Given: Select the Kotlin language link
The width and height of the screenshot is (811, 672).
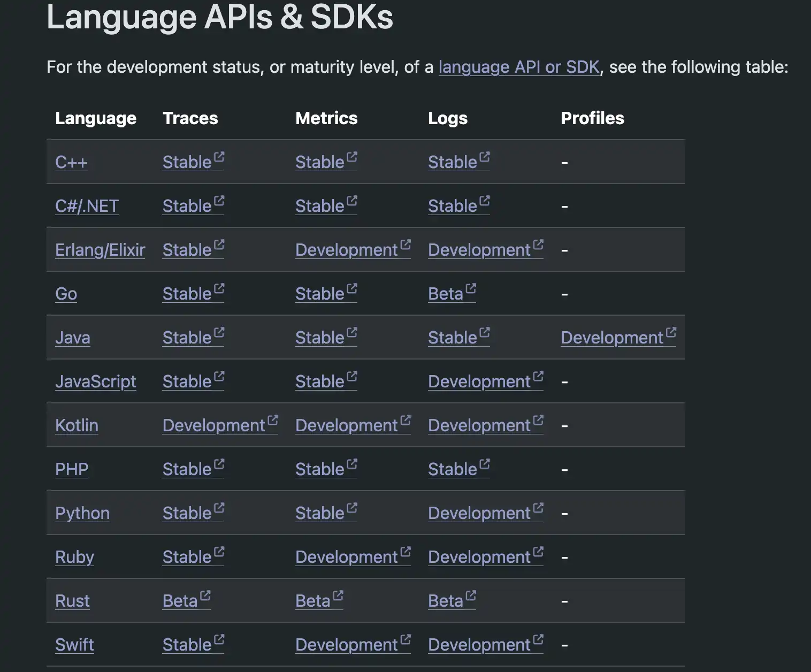Looking at the screenshot, I should click(76, 425).
